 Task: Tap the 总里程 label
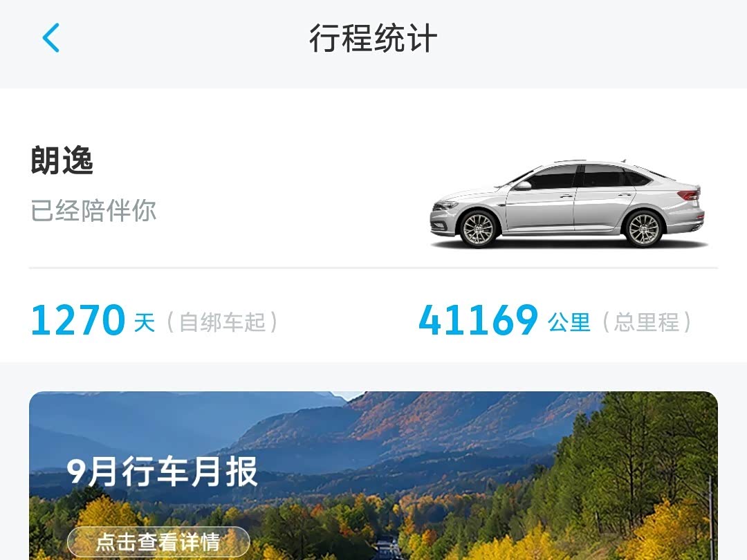[x=647, y=322]
